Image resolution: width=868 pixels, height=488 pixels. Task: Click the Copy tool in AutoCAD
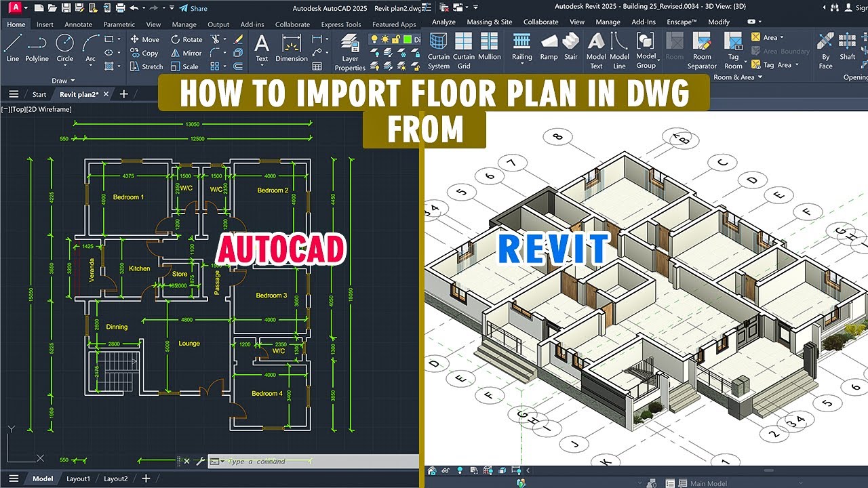click(144, 53)
